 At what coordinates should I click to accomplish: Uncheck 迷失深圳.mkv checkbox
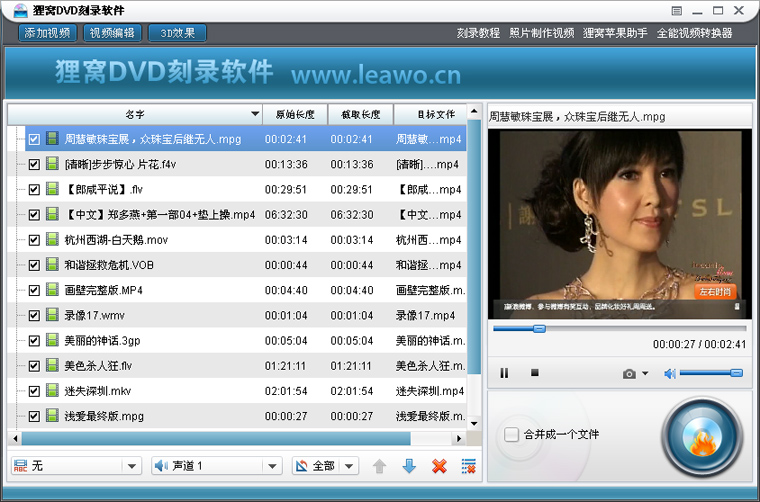(34, 392)
